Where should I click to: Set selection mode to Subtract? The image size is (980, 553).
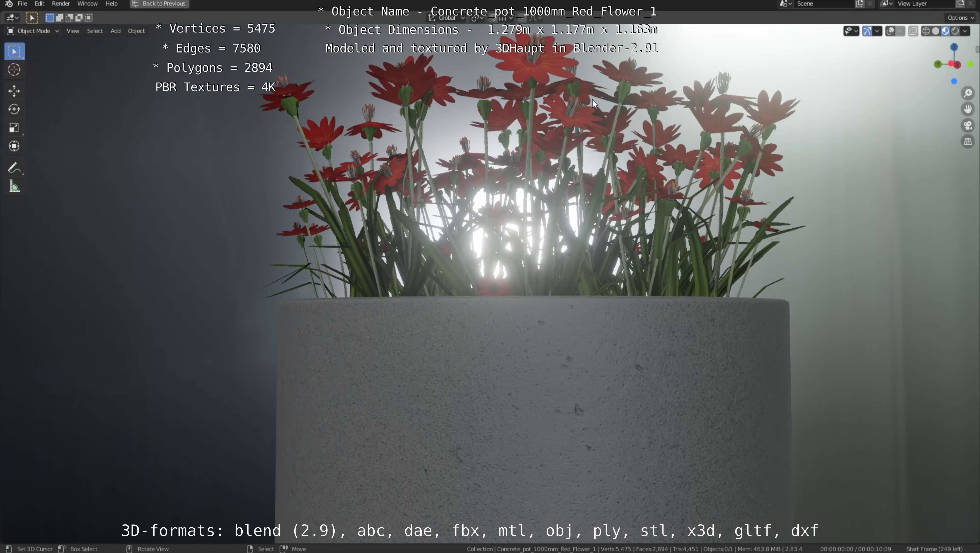69,18
